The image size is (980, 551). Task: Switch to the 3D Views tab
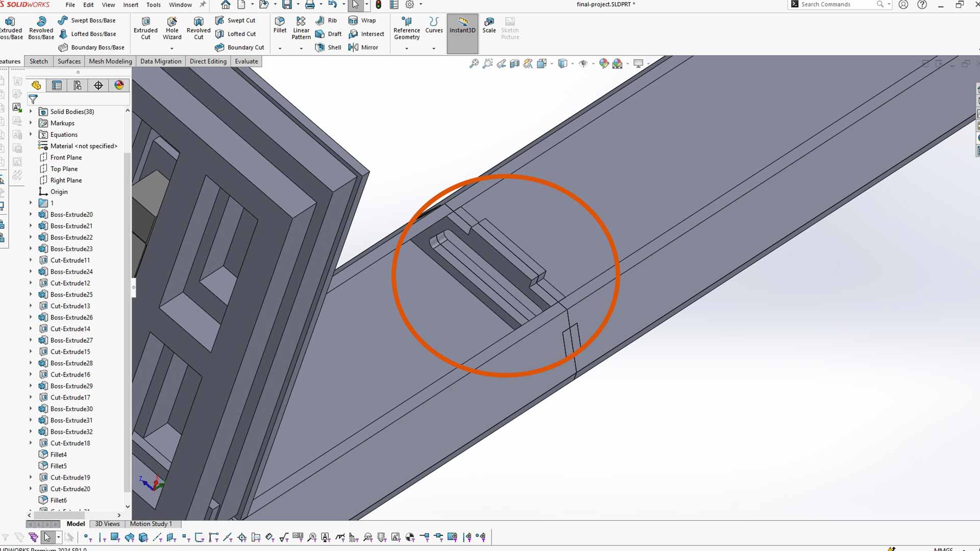click(107, 524)
